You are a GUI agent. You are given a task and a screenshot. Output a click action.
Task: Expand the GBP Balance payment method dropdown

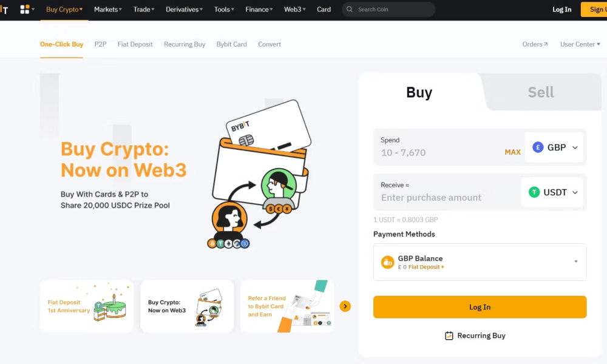480,262
